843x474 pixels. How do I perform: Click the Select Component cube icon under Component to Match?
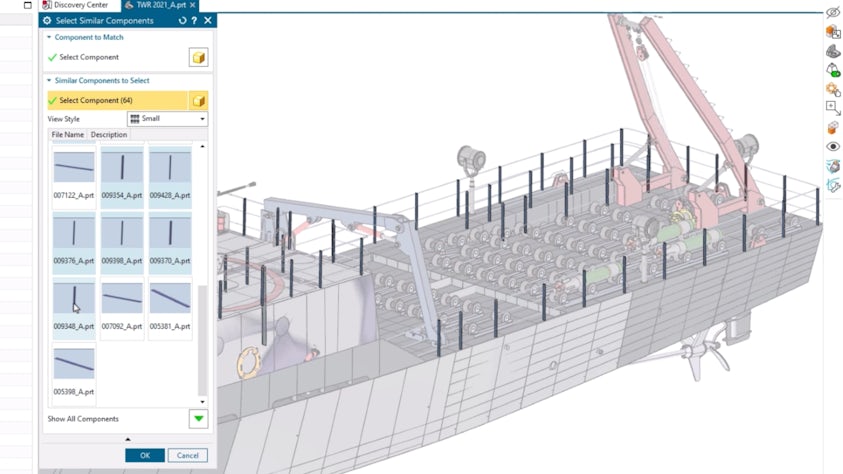click(x=198, y=58)
